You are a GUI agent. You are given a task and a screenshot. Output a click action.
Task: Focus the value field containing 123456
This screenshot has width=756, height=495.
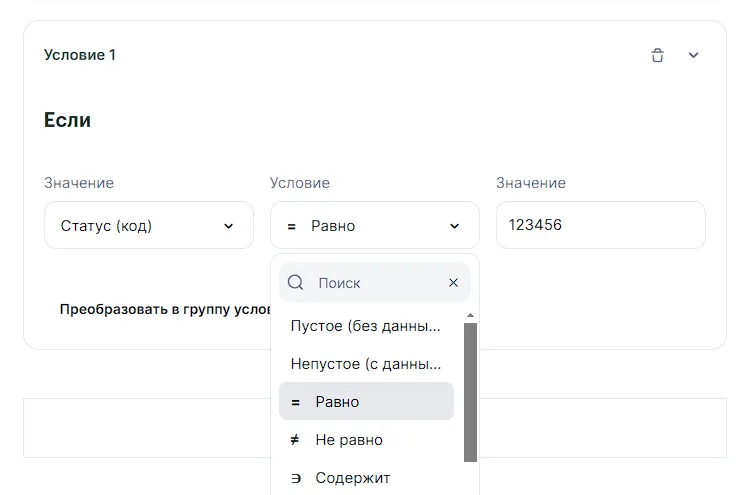(x=600, y=225)
